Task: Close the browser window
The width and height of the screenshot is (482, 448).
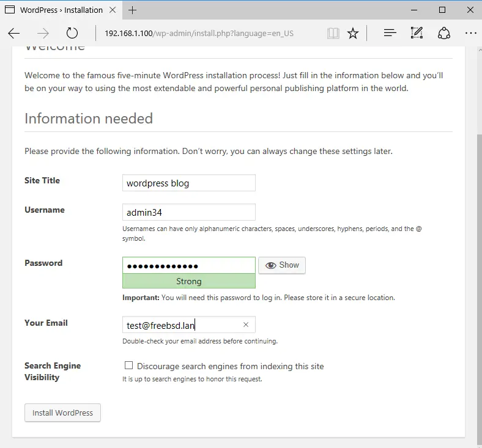Action: [x=470, y=10]
